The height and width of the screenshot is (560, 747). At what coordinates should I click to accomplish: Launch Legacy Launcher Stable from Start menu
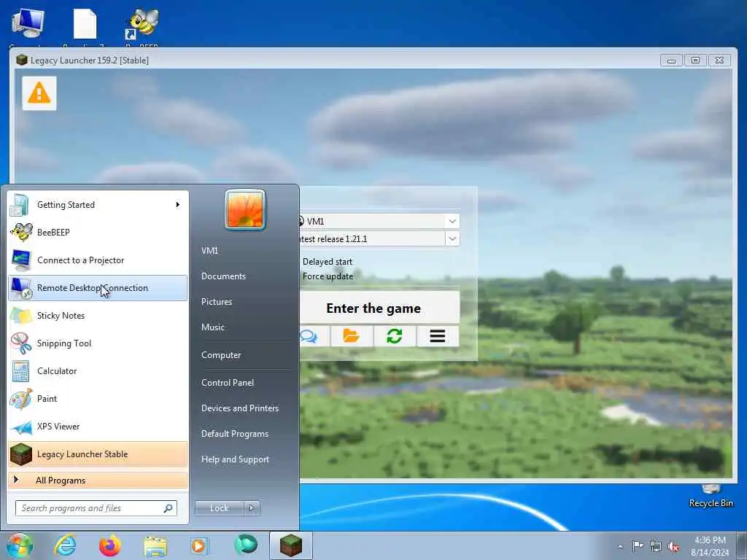click(98, 454)
